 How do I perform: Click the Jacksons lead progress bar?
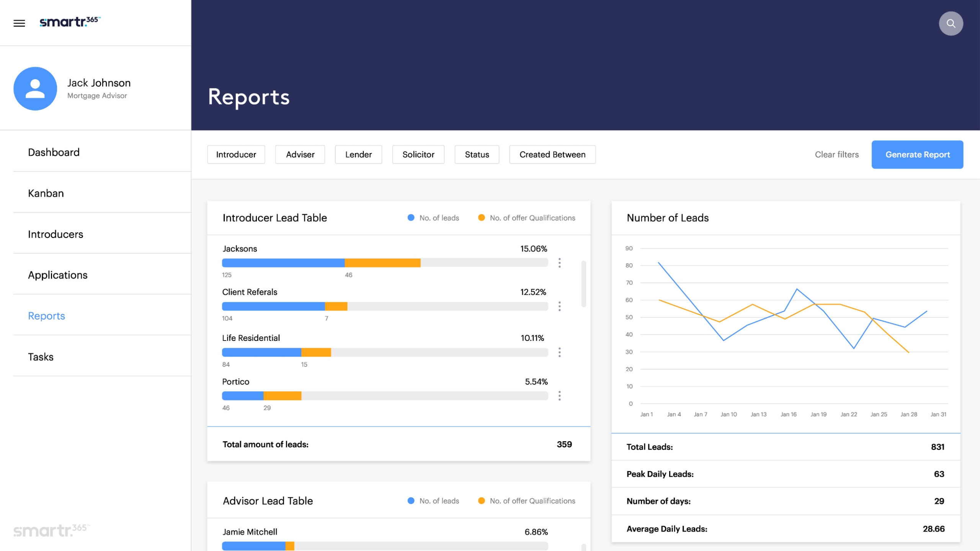click(x=384, y=263)
